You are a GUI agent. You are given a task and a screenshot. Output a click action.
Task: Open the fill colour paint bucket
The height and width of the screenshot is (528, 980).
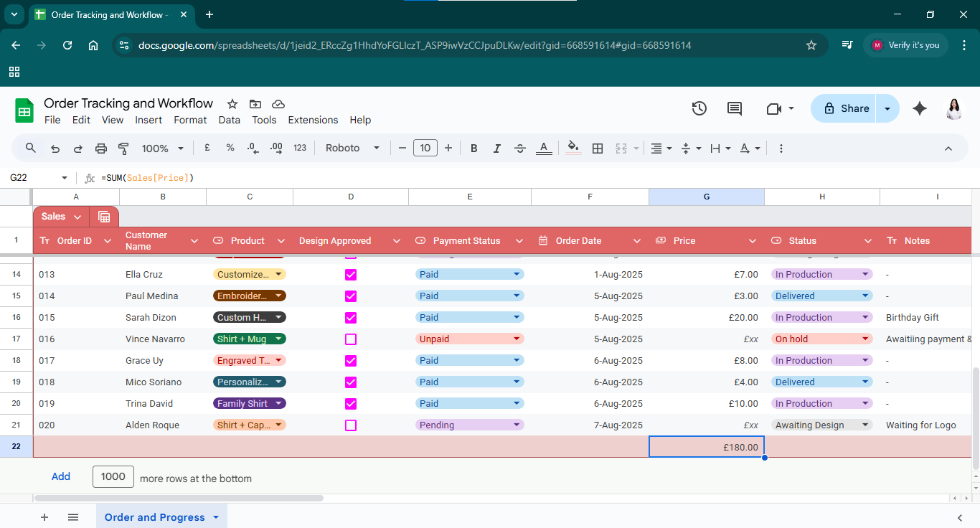pyautogui.click(x=573, y=148)
